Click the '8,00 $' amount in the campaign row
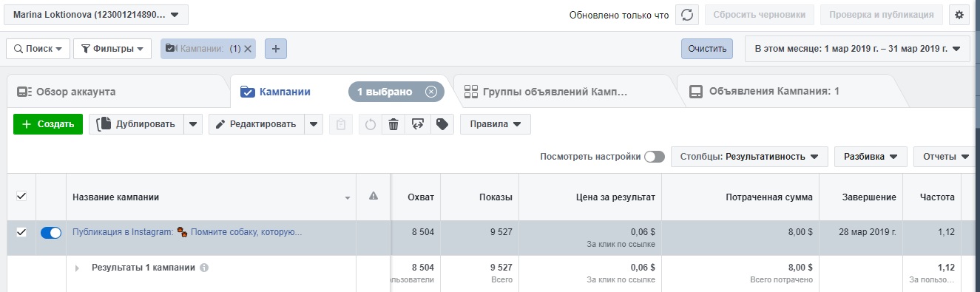980x292 pixels. [x=800, y=231]
